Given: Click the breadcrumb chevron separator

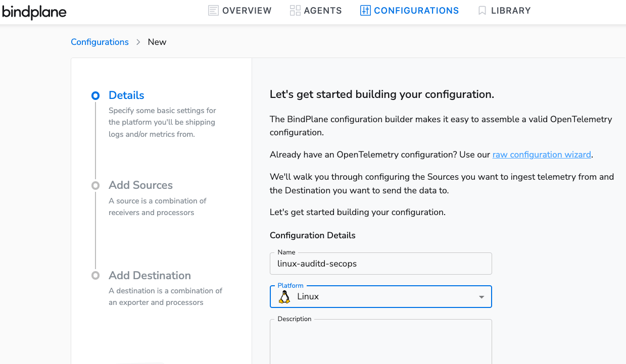Looking at the screenshot, I should click(138, 42).
